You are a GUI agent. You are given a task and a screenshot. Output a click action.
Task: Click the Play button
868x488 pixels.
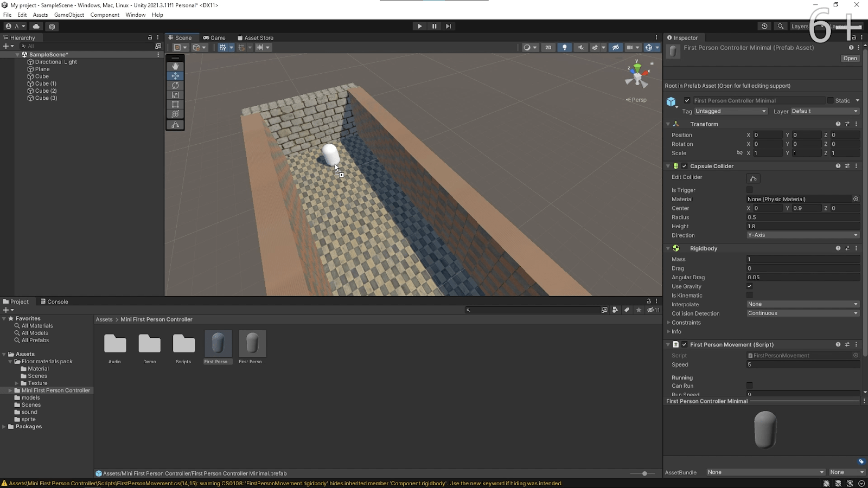419,26
